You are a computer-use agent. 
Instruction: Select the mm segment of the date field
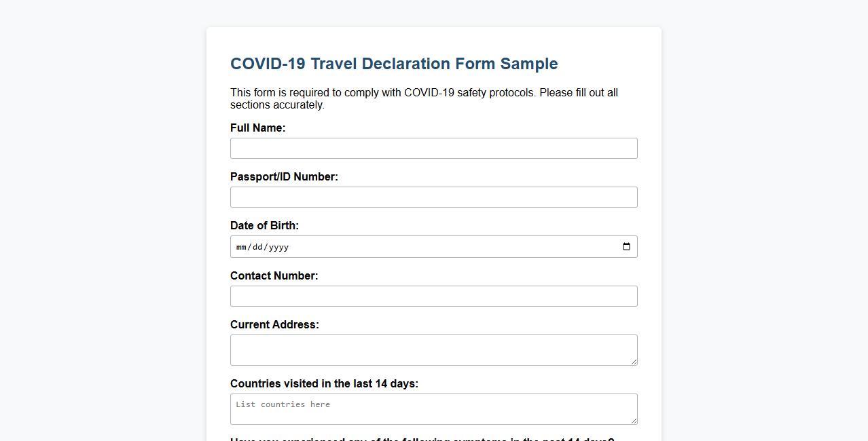tap(242, 247)
